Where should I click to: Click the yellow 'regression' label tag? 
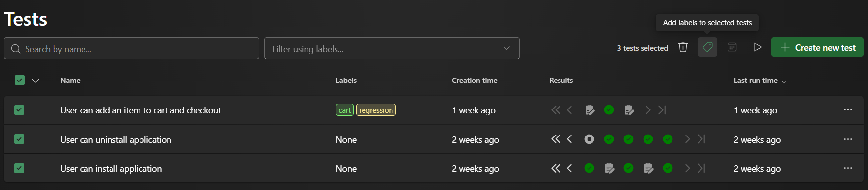click(376, 110)
